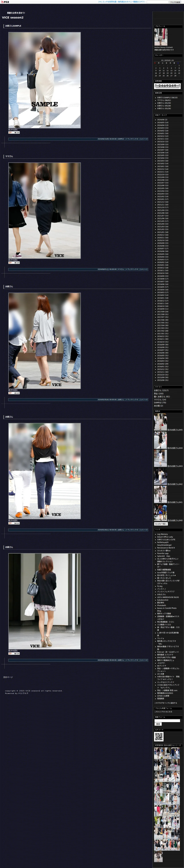This screenshot has width=184, height=868.
Task: Open the ママさん post title
Action: coord(9,156)
